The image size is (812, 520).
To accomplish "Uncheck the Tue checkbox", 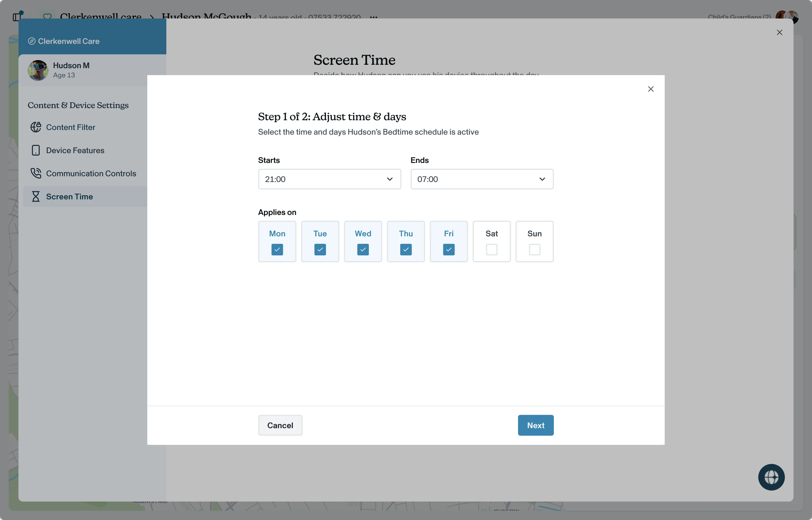I will pyautogui.click(x=320, y=250).
